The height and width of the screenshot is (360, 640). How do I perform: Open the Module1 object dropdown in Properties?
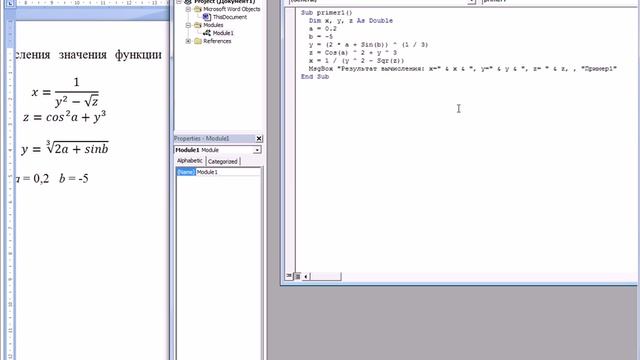[x=257, y=150]
